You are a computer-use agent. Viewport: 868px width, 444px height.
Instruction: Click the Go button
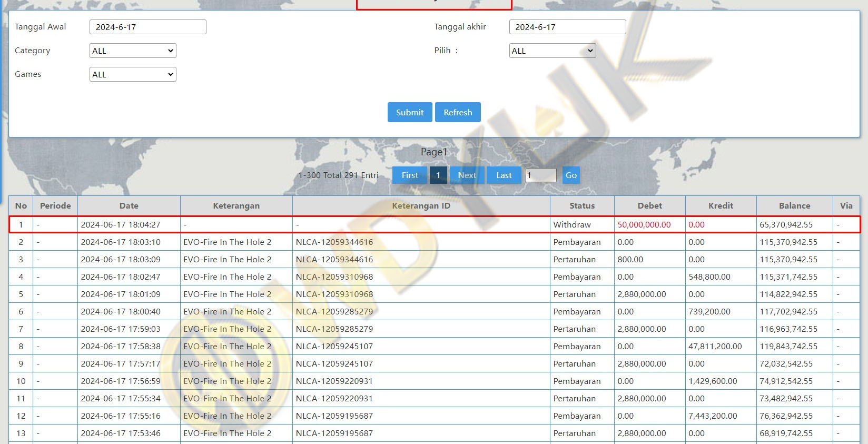tap(571, 175)
